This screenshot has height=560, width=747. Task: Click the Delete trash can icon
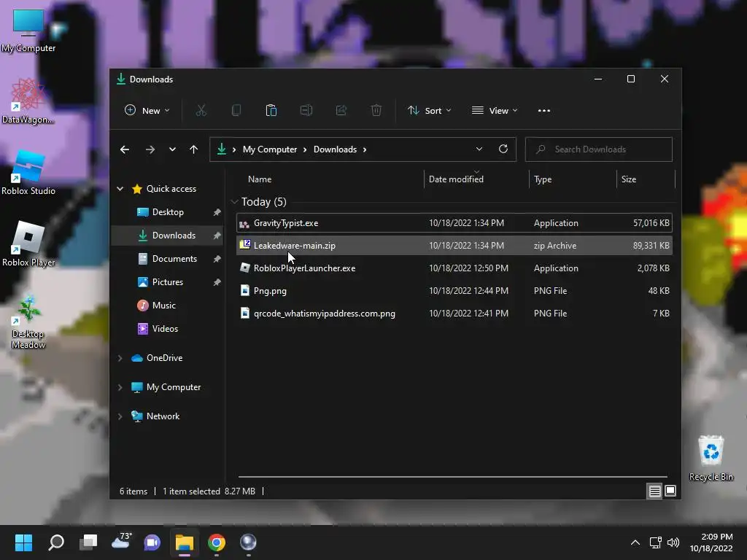376,111
